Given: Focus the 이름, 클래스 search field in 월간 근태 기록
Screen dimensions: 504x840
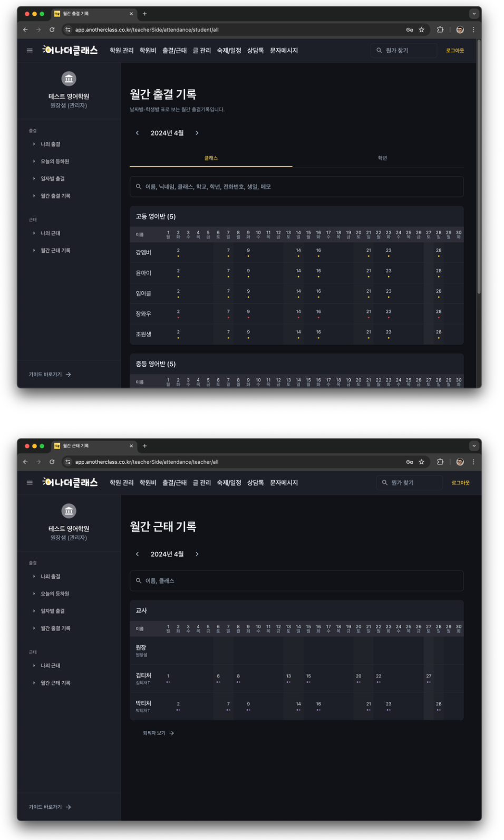Looking at the screenshot, I should pos(297,581).
